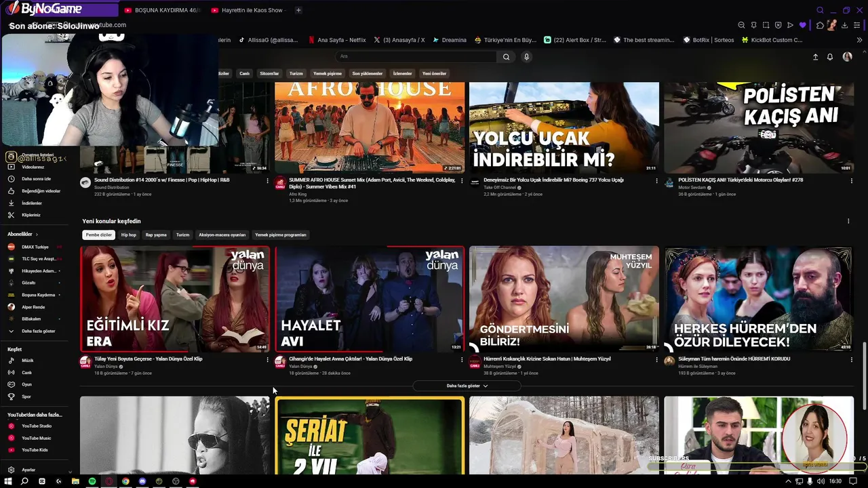Open the browser tab search magnifier
Viewport: 868px width, 488px height.
(x=820, y=10)
